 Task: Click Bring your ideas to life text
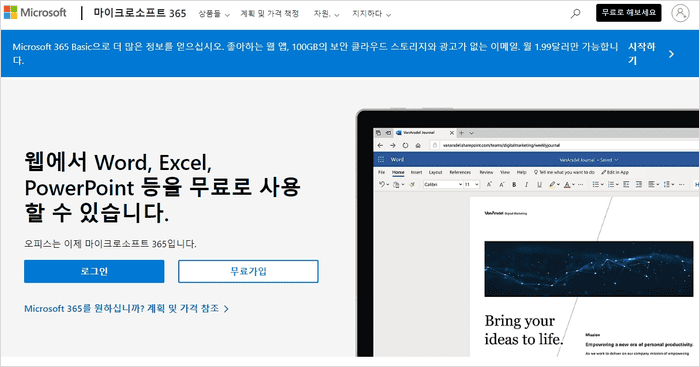524,330
